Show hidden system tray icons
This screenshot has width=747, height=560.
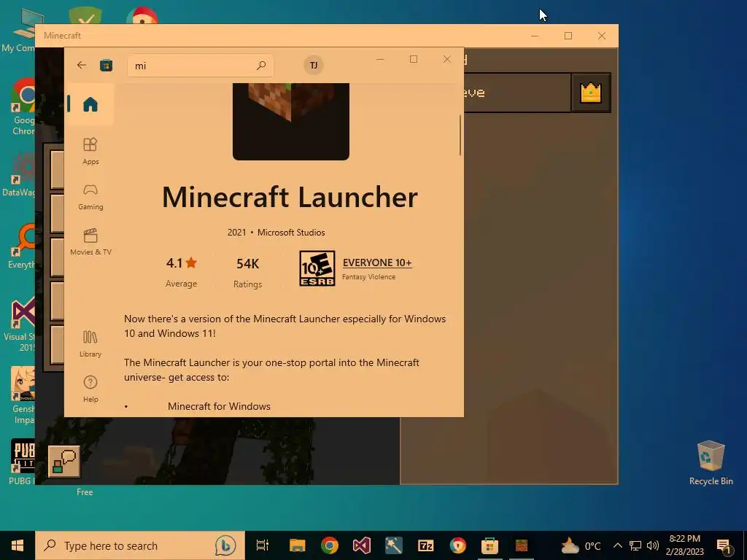617,545
